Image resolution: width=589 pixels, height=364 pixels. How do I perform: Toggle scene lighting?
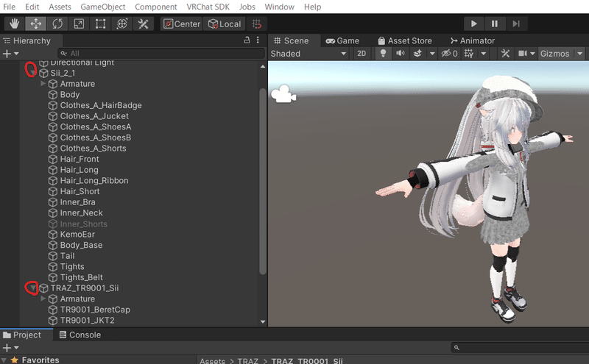tap(383, 54)
